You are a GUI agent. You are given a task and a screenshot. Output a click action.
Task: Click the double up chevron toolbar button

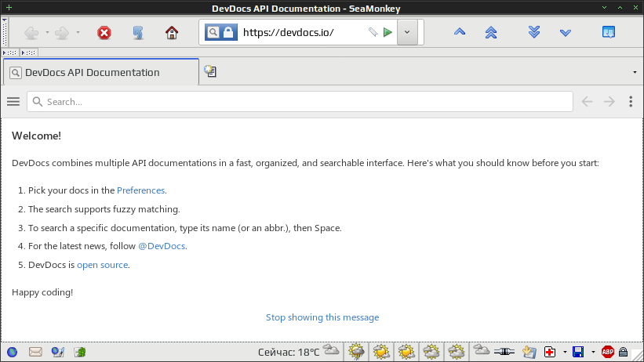point(491,32)
